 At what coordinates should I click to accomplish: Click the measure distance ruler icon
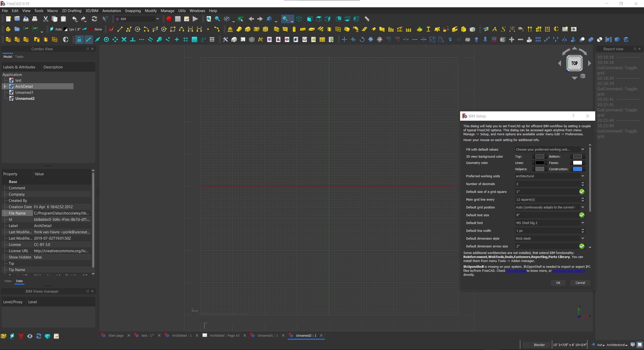point(367,19)
